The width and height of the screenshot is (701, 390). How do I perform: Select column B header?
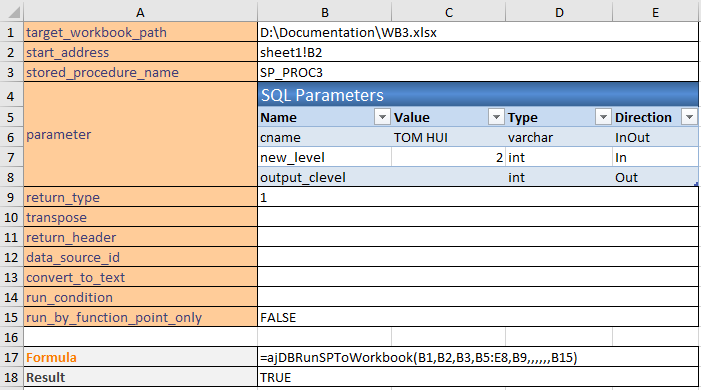pyautogui.click(x=325, y=13)
